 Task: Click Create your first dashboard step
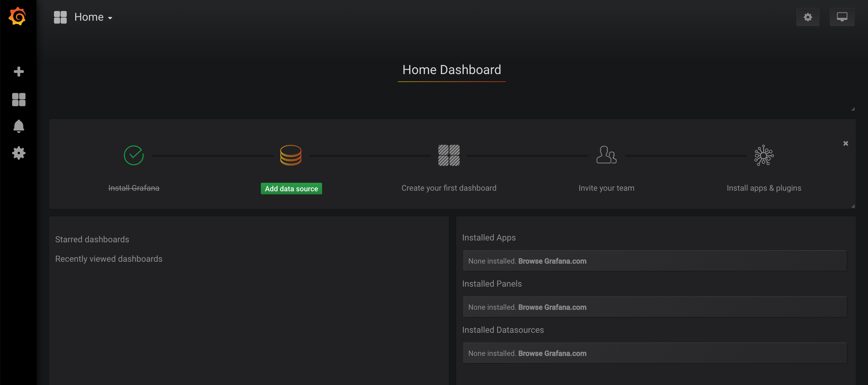tap(449, 188)
